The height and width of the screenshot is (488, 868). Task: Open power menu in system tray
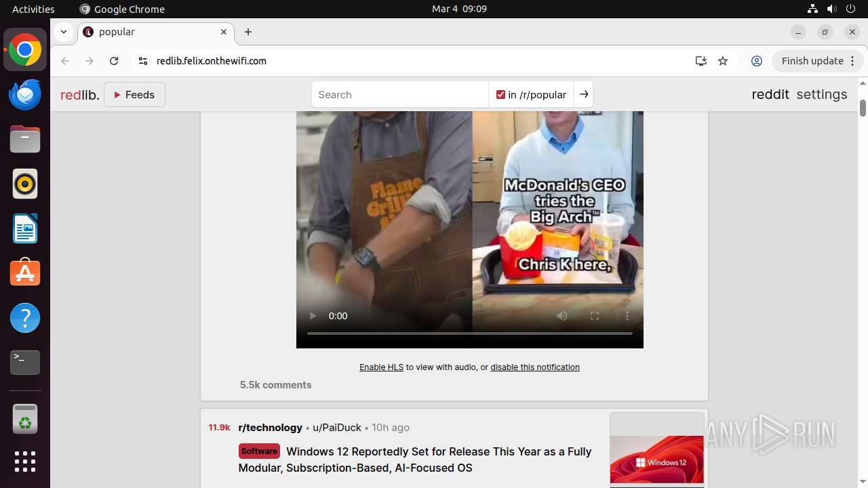coord(850,9)
